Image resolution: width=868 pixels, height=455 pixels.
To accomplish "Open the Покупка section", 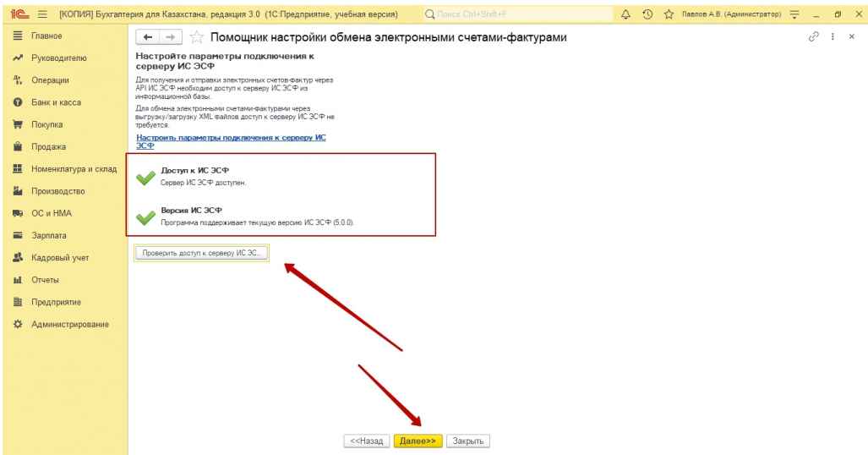I will (x=46, y=124).
